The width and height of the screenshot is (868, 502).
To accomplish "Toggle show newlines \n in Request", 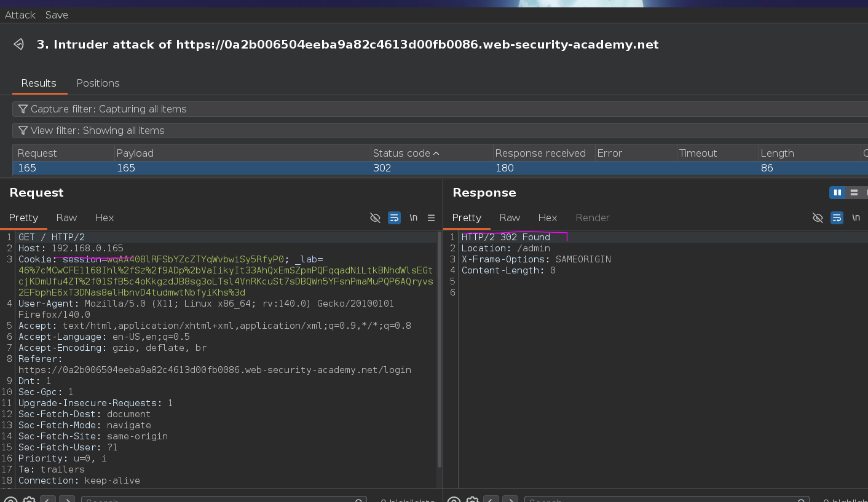I will pos(414,218).
